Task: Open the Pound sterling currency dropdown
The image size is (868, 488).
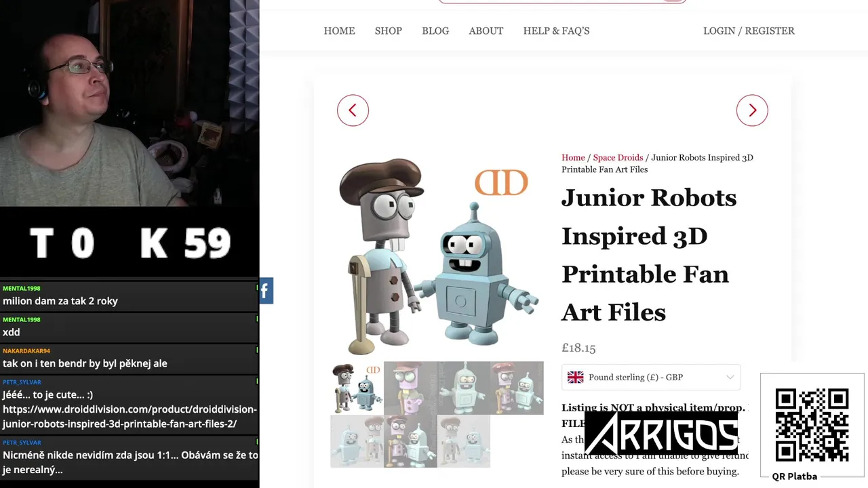Action: 651,377
